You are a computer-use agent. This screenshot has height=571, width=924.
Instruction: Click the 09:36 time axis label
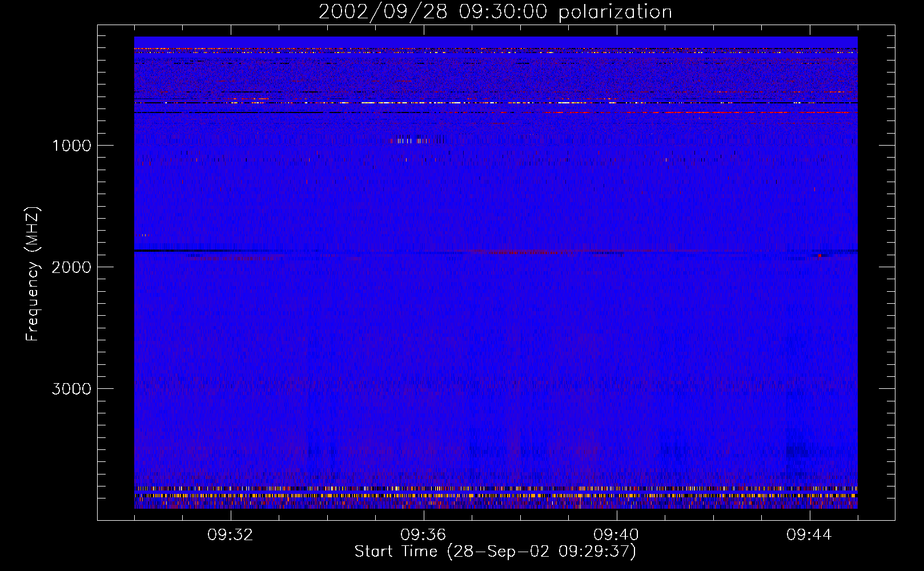[x=424, y=535]
